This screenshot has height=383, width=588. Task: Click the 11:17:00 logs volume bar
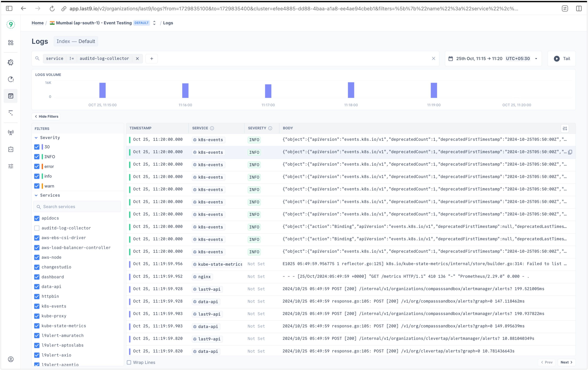[x=268, y=91]
